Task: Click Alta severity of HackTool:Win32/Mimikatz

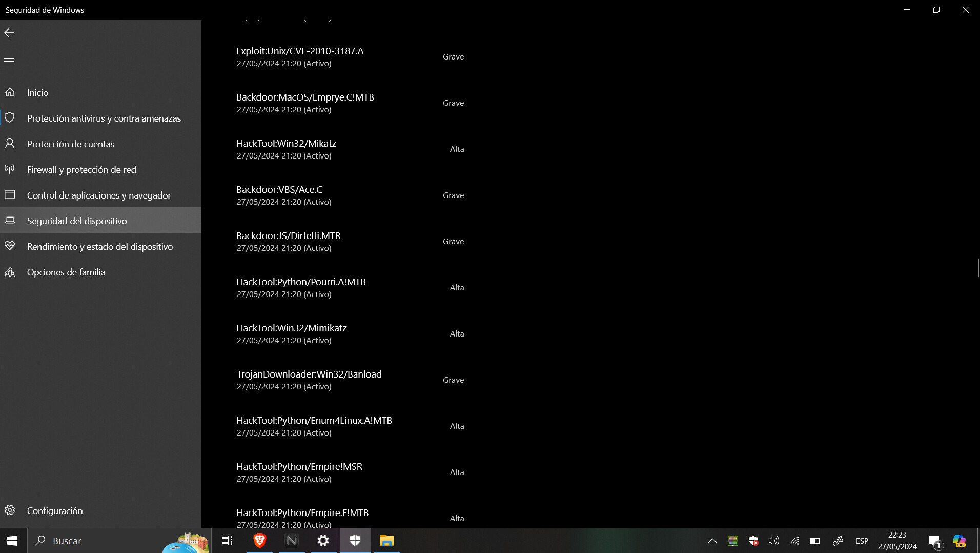Action: 457,334
